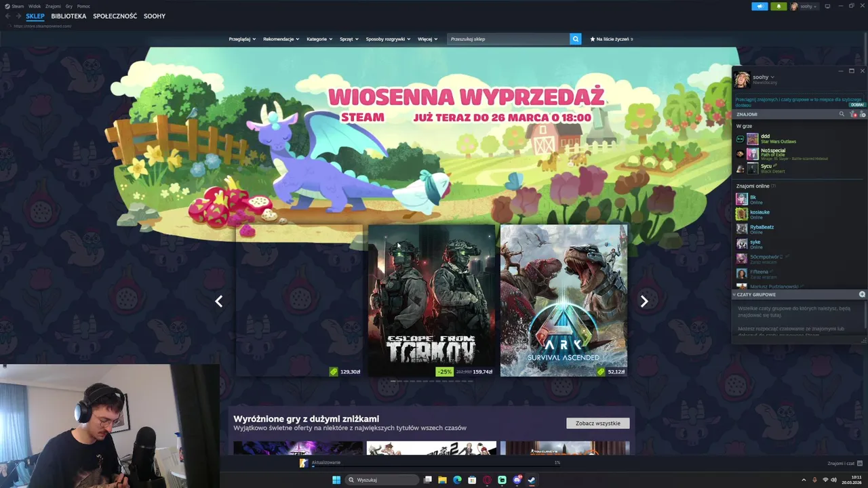Screen dimensions: 868x488
Task: Open Task View on the taskbar
Action: tap(427, 480)
